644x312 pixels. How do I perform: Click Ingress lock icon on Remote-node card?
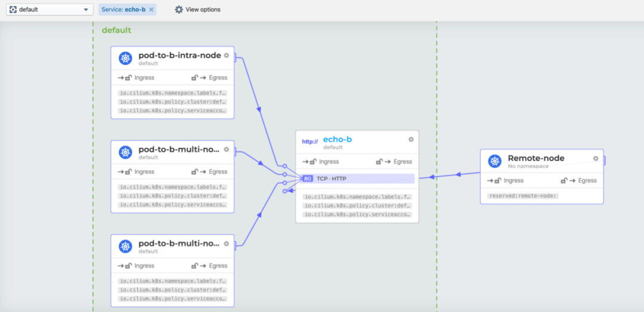tap(498, 180)
